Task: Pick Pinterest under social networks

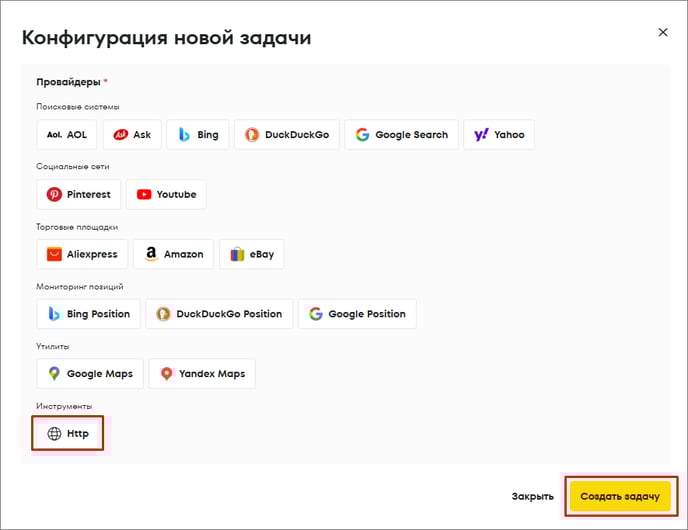Action: point(79,194)
